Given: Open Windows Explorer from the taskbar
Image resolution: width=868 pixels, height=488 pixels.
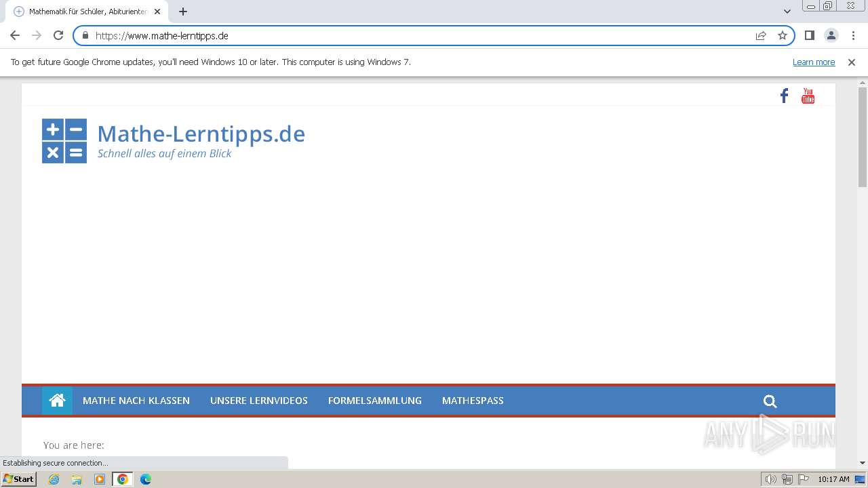Looking at the screenshot, I should click(77, 479).
